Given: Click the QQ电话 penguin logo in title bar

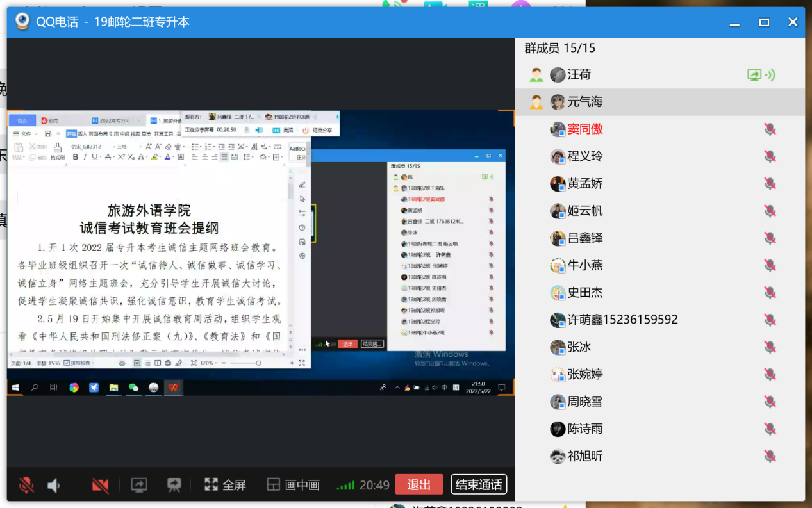Looking at the screenshot, I should (x=23, y=22).
